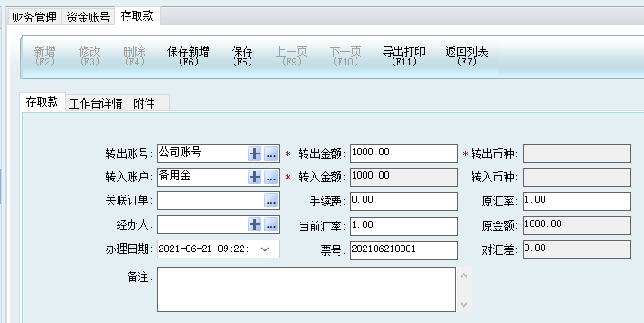Click 保存 (F5) toolbar button
The width and height of the screenshot is (644, 323).
click(x=242, y=57)
